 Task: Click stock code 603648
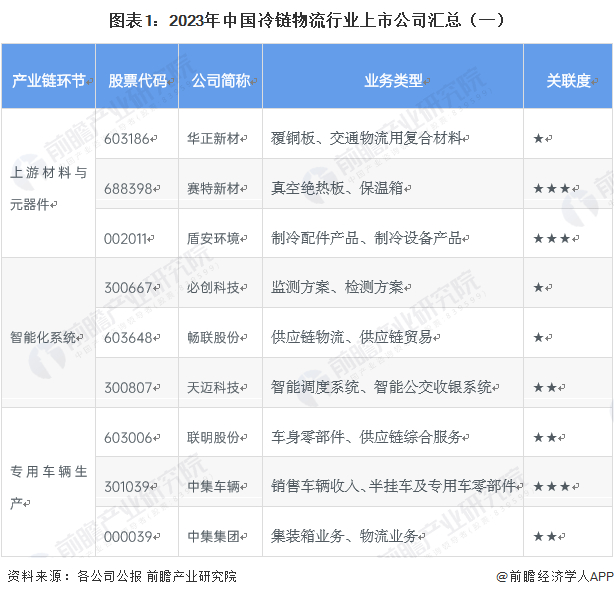click(x=128, y=337)
